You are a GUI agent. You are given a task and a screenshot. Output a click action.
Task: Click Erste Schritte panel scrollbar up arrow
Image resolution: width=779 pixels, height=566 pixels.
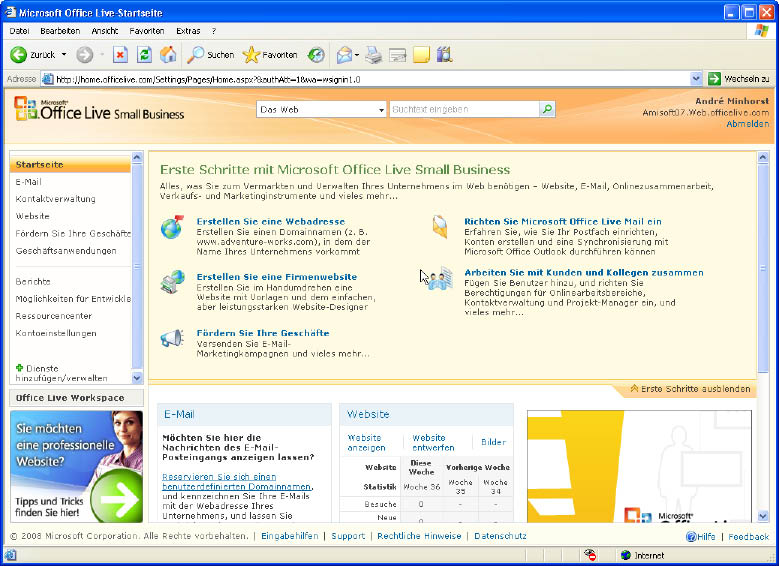763,158
